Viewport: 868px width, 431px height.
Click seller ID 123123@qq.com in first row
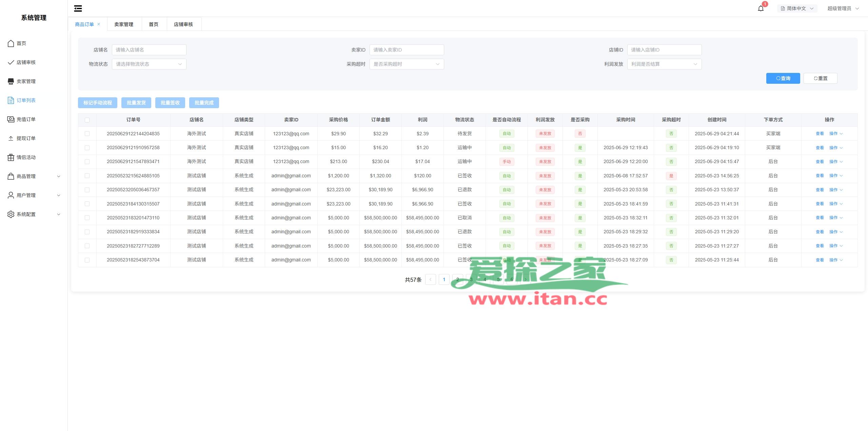tap(291, 134)
